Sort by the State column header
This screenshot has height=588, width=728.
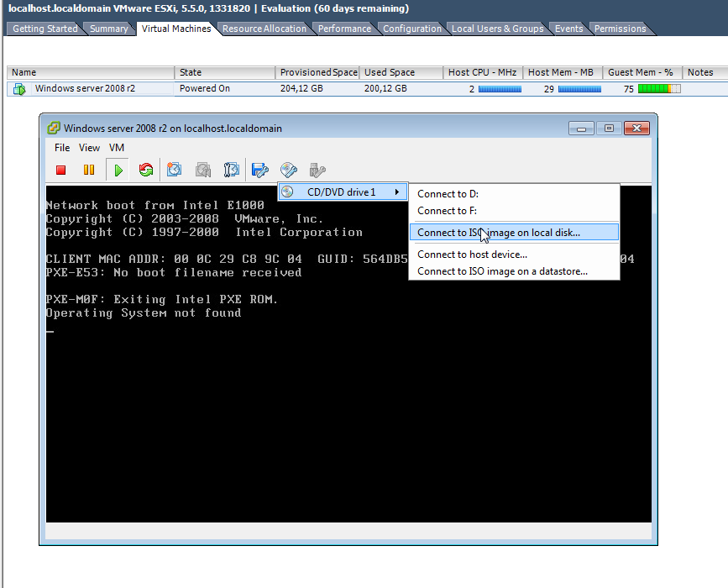pos(225,72)
